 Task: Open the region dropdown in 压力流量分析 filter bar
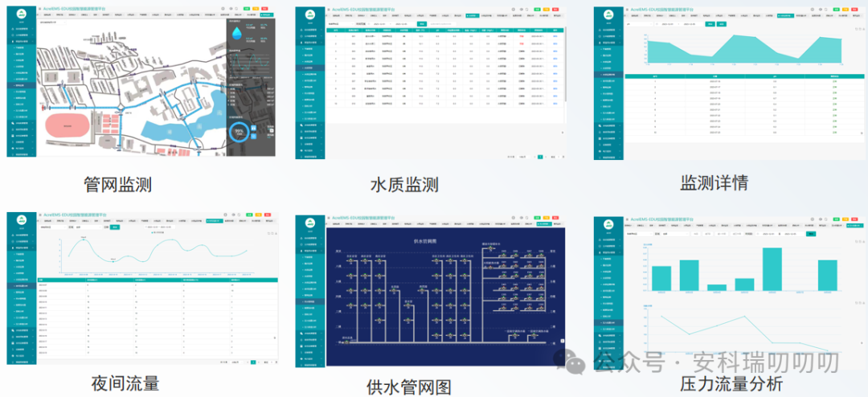(675, 234)
